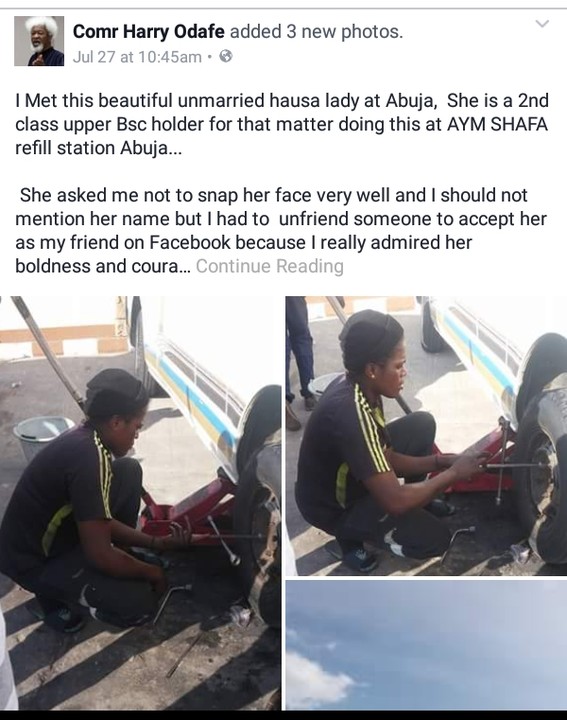The width and height of the screenshot is (567, 720).
Task: Click the metal bucket in left photo
Action: coord(42,436)
